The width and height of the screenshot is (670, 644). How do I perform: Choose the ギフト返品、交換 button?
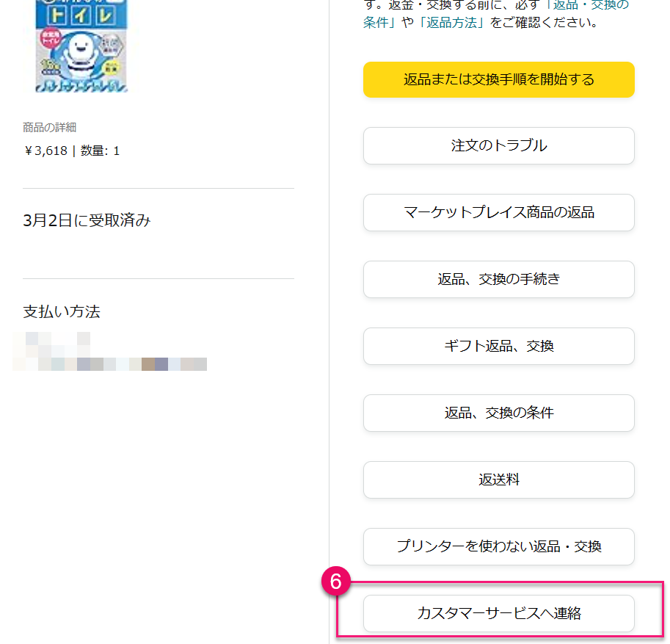(498, 346)
